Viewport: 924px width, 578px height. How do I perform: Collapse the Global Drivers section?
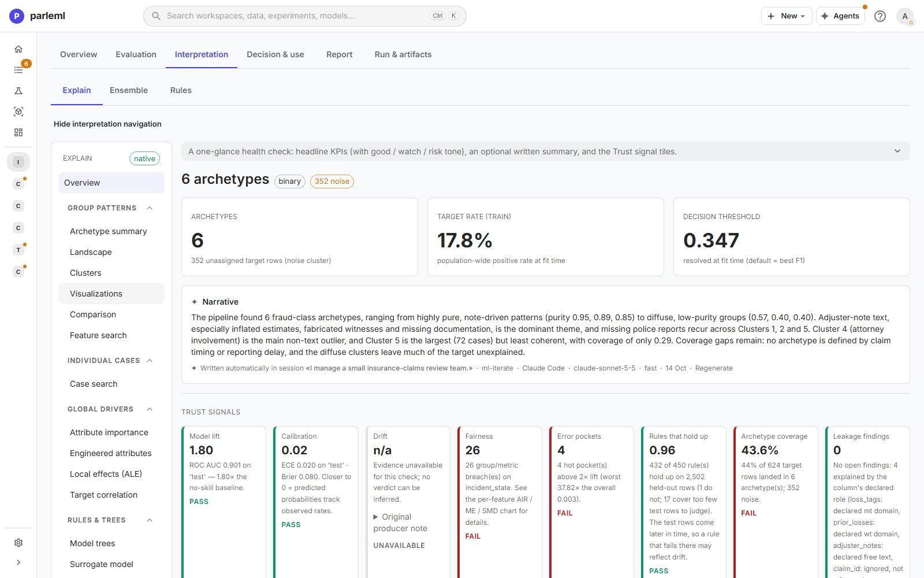pyautogui.click(x=150, y=409)
